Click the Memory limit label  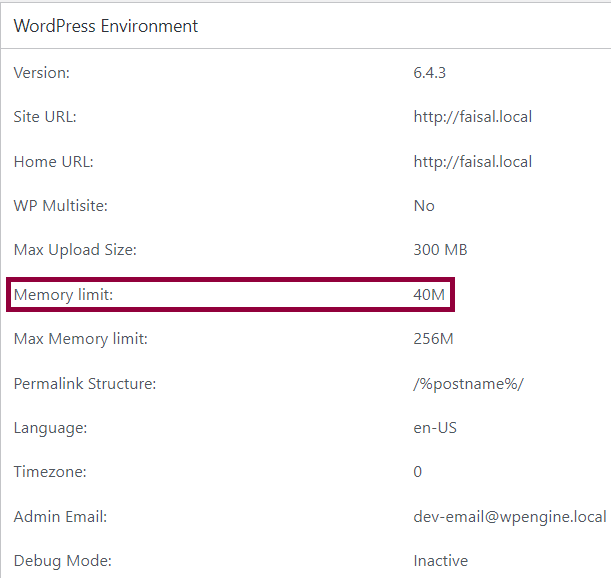[63, 295]
